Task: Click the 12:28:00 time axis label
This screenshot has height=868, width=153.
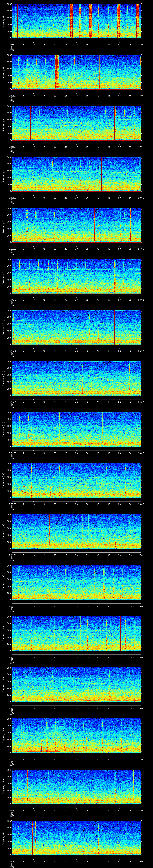Action: 12,657
